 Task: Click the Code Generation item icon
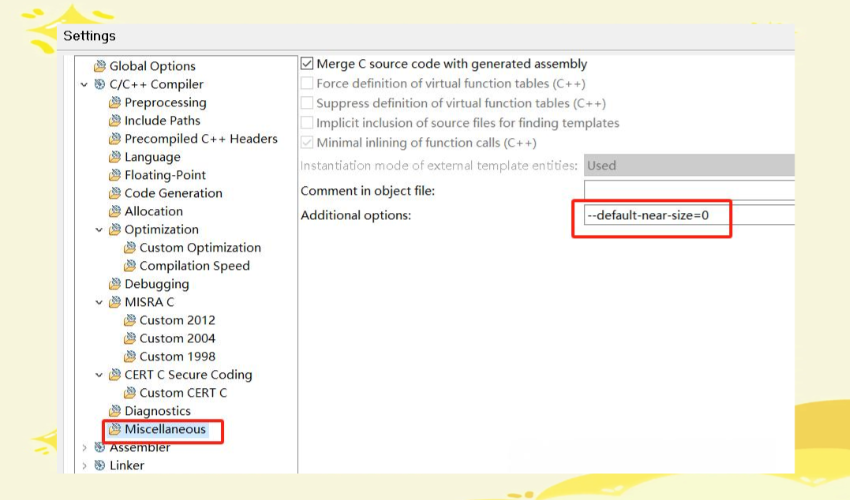click(x=115, y=193)
